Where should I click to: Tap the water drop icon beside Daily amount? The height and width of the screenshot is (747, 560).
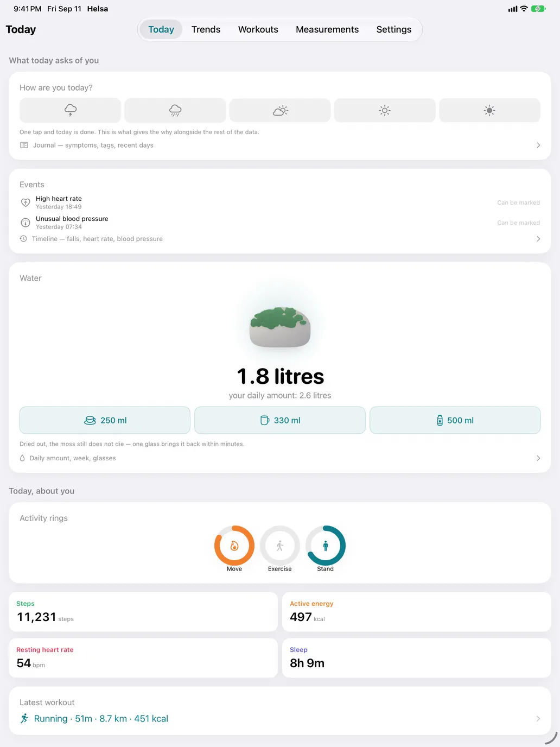pos(22,458)
